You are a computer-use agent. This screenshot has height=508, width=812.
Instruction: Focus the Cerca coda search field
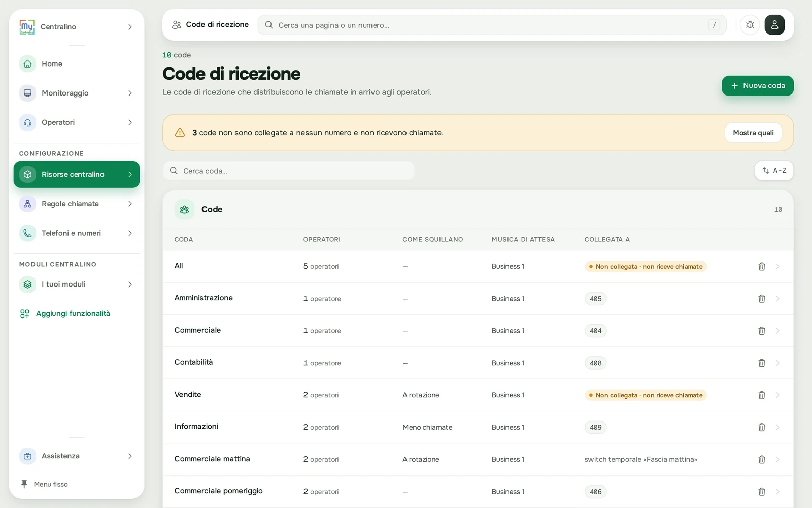point(288,171)
